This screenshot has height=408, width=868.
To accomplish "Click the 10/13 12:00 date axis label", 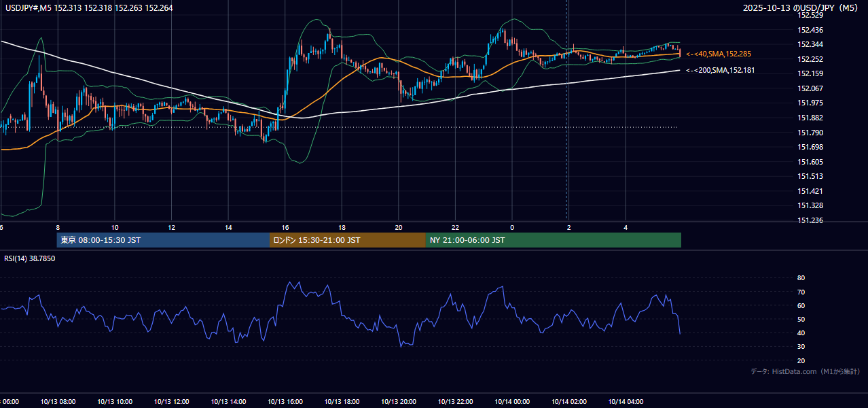I will 172,402.
